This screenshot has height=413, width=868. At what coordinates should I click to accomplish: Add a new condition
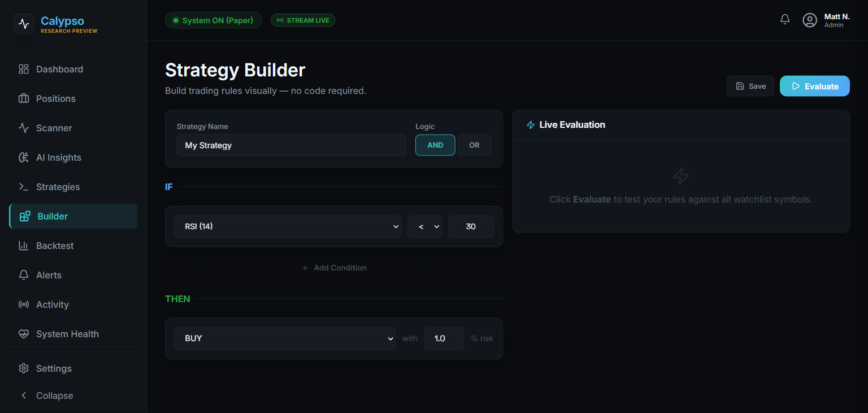point(334,267)
